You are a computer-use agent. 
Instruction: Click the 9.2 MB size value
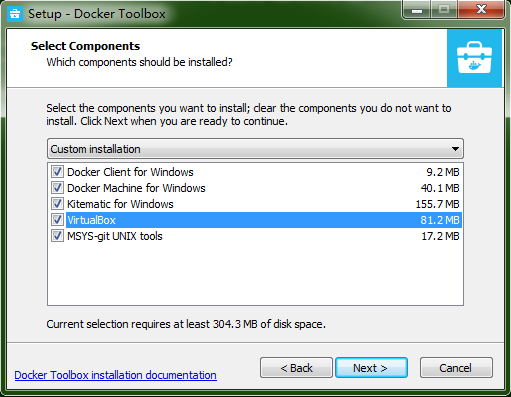[x=443, y=172]
